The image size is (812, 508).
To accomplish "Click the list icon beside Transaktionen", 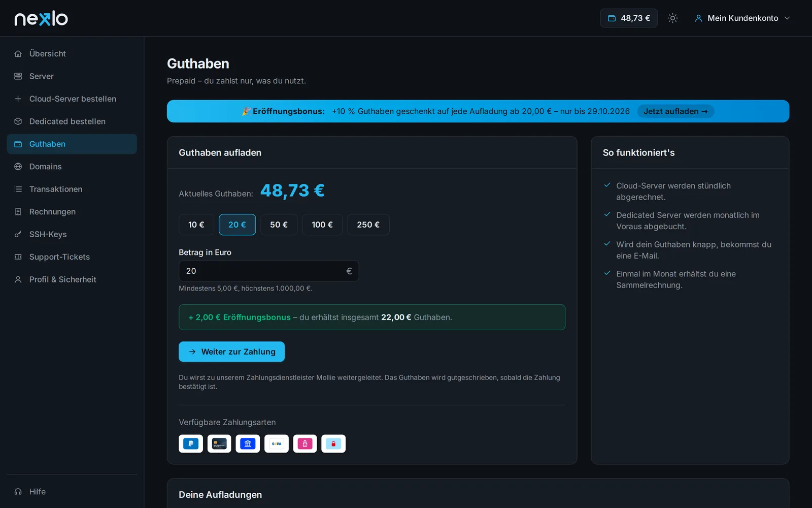I will [18, 189].
